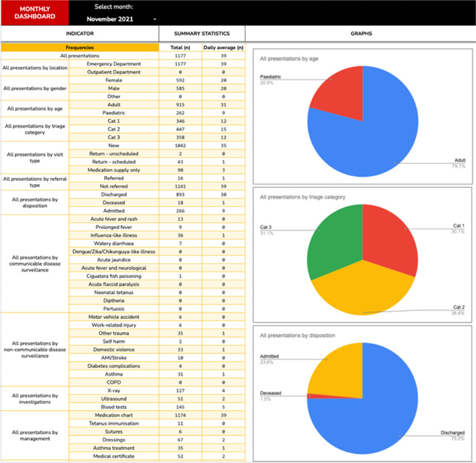Click the All presentations by investigations label
The height and width of the screenshot is (463, 476).
coord(35,399)
